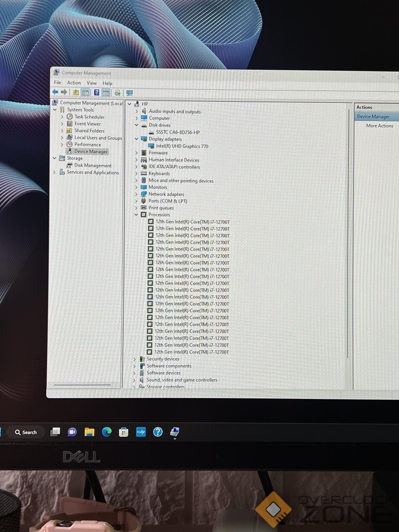399x532 pixels.
Task: Expand the Network adapters node
Action: (136, 195)
